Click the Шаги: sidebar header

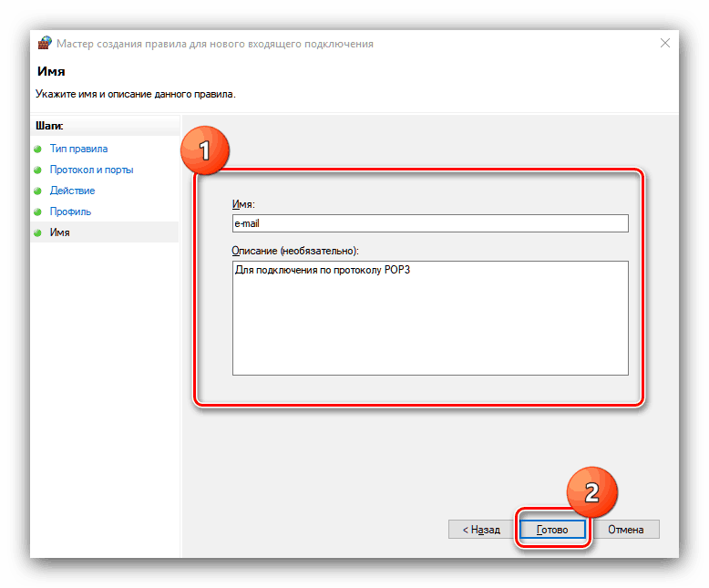49,126
